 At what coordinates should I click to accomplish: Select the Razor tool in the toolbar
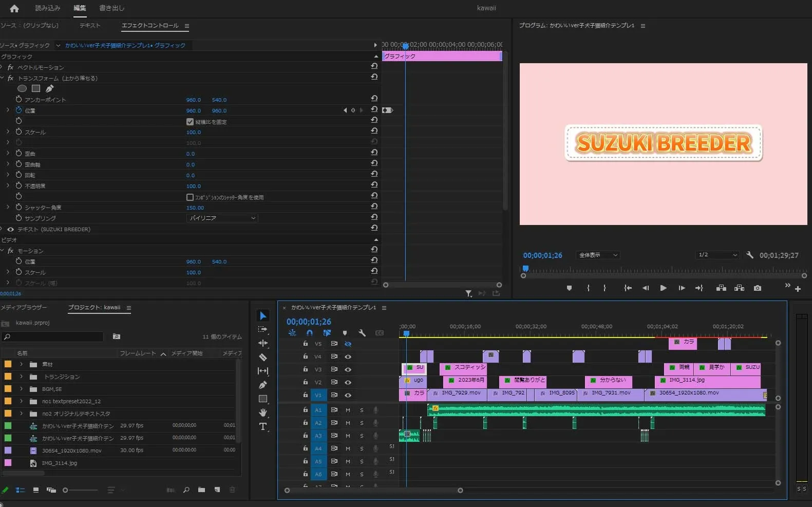coord(263,357)
